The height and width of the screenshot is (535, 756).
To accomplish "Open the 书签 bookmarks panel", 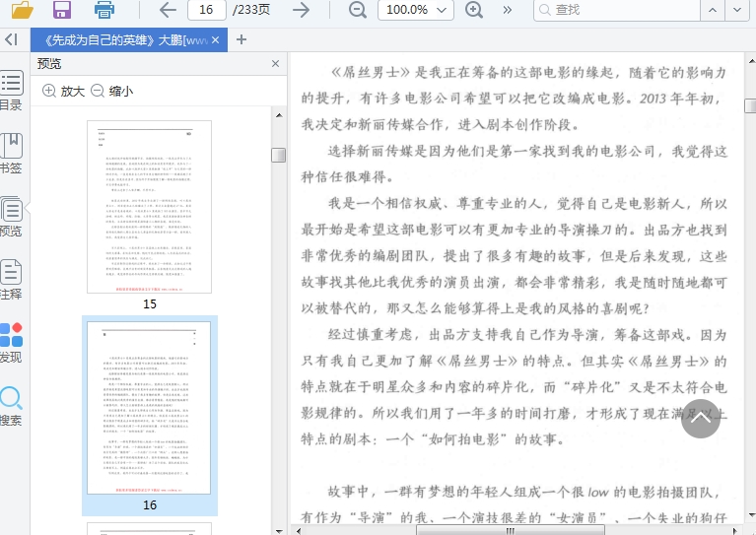I will click(11, 154).
